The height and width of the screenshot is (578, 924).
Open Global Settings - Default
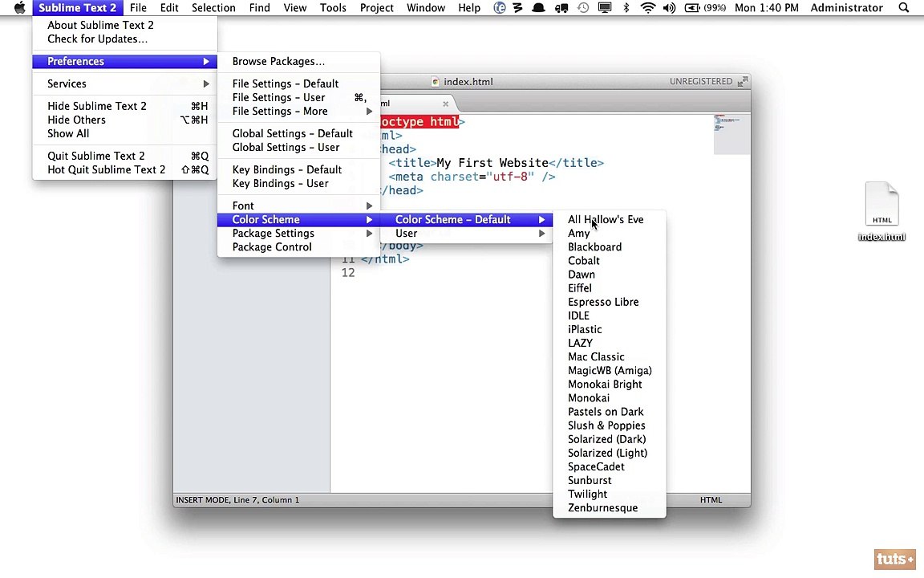pos(298,134)
